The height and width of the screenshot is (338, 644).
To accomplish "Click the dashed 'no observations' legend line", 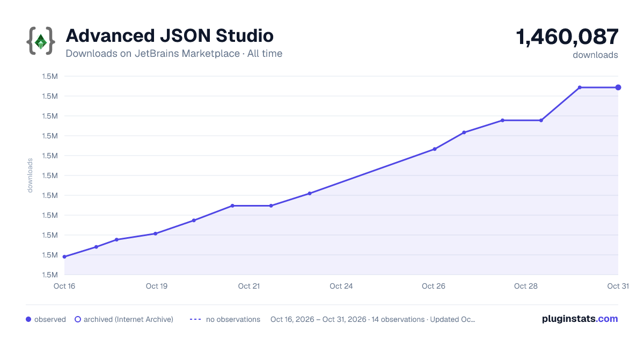I will (x=195, y=319).
